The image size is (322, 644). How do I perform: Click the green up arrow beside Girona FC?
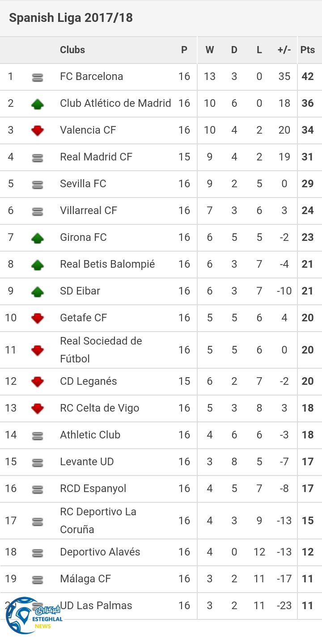click(x=38, y=238)
